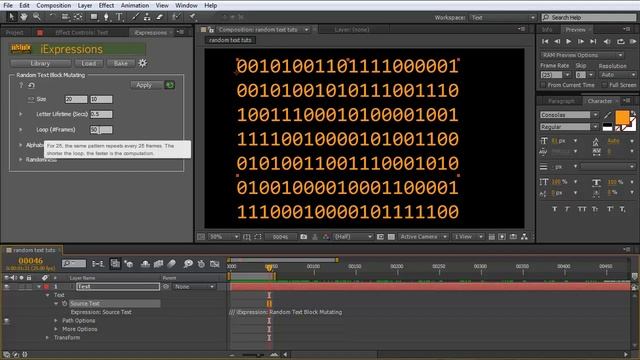Step forward one frame in Preview panel
640x360 pixels.
[x=581, y=41]
